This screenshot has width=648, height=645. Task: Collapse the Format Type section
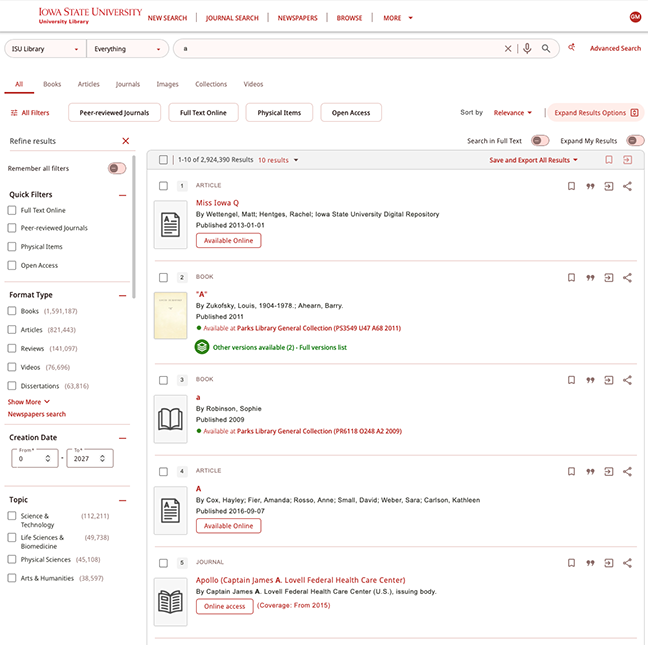[x=122, y=295]
